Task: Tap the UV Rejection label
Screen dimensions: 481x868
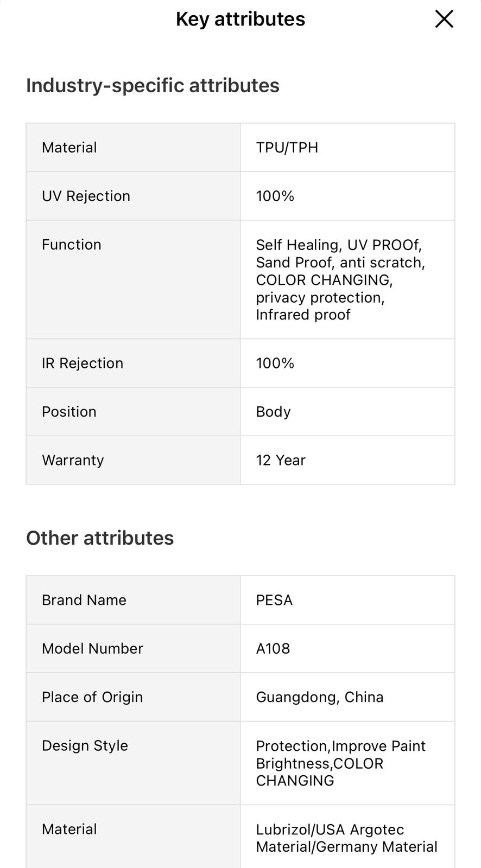Action: tap(86, 196)
